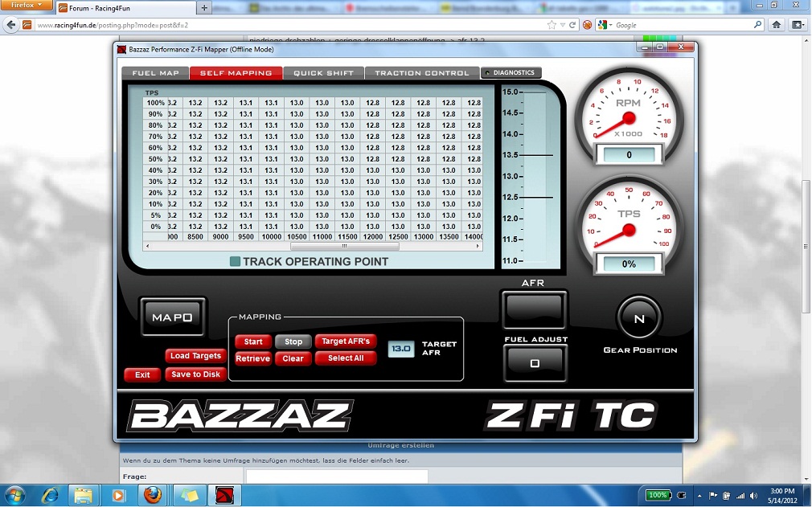The width and height of the screenshot is (812, 507).
Task: Clear the mapping table
Action: tap(293, 358)
